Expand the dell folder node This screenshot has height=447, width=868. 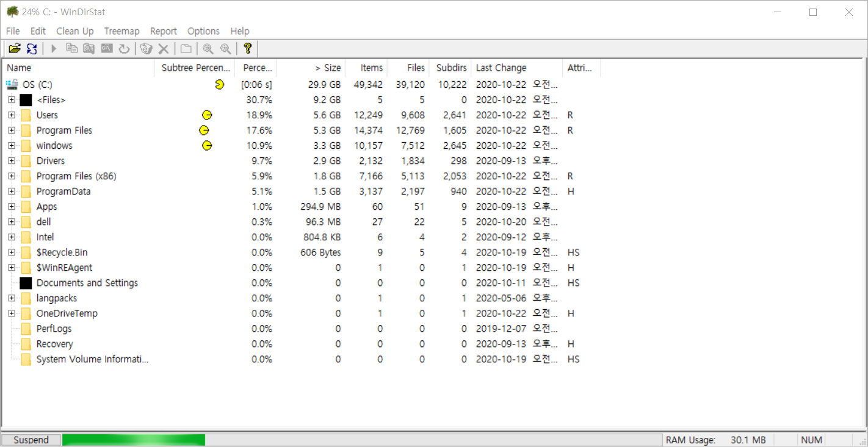[x=12, y=221]
